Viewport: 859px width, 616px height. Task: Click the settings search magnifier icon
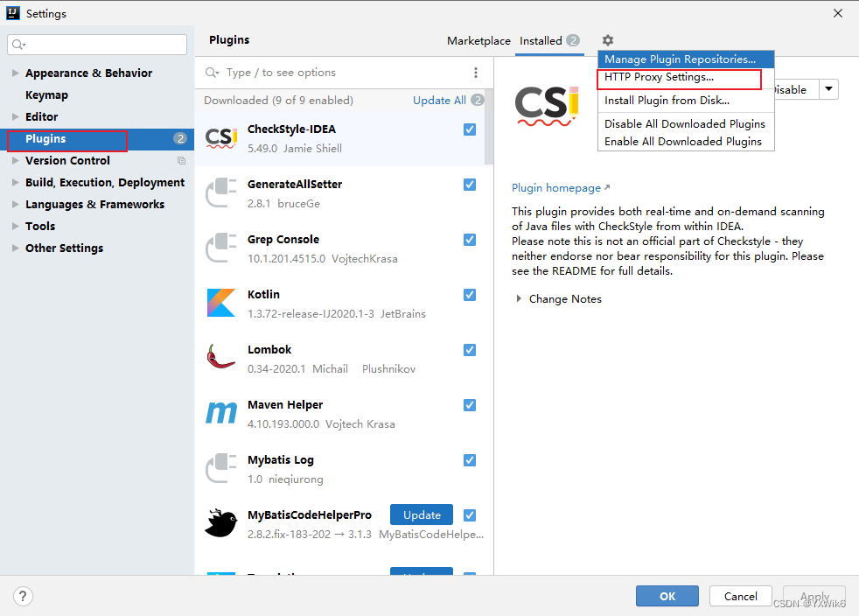[18, 45]
